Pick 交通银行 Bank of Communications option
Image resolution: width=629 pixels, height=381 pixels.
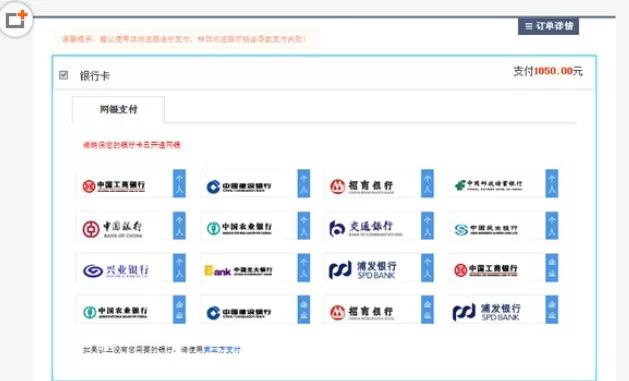(x=379, y=226)
